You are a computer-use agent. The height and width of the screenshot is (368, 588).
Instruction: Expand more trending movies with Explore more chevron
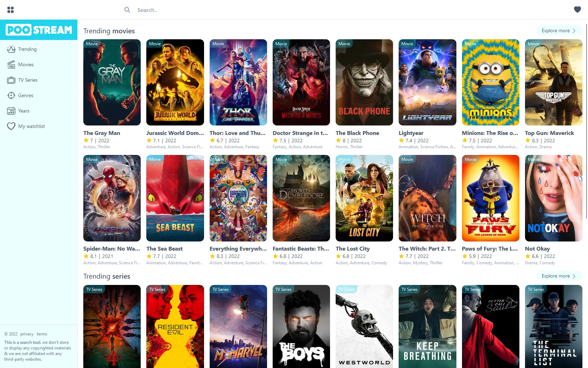[574, 30]
